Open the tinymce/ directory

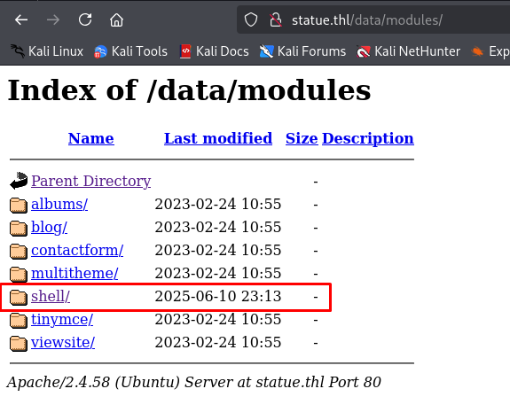[62, 319]
